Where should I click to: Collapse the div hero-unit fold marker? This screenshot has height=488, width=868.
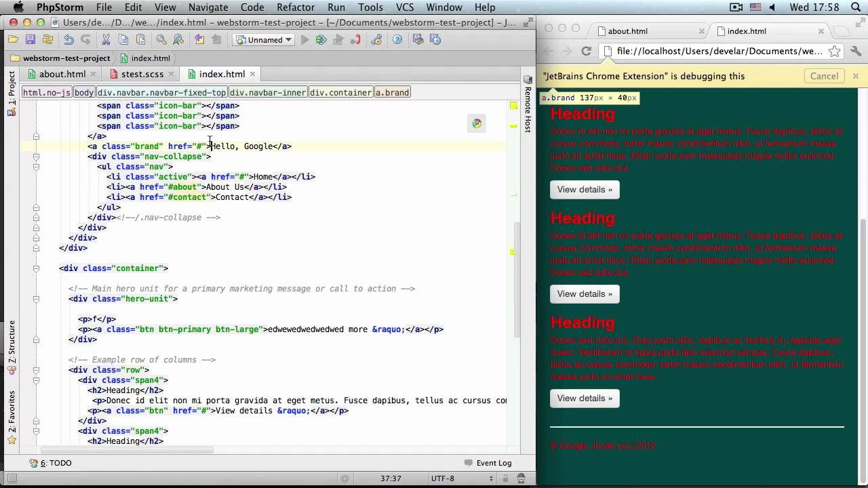tap(37, 299)
